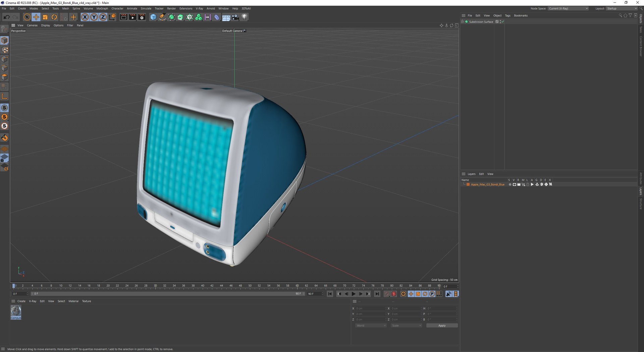Play animation forward
This screenshot has height=352, width=644.
tap(353, 294)
